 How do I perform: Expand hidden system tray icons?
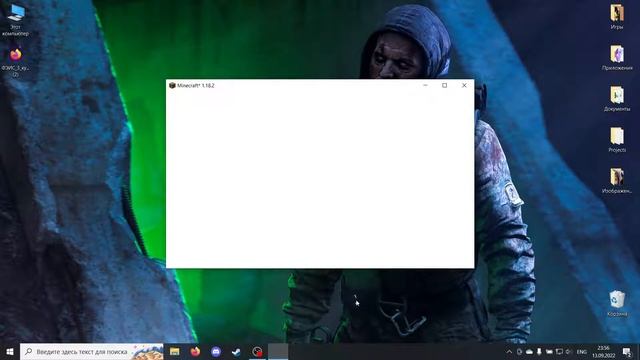click(509, 351)
